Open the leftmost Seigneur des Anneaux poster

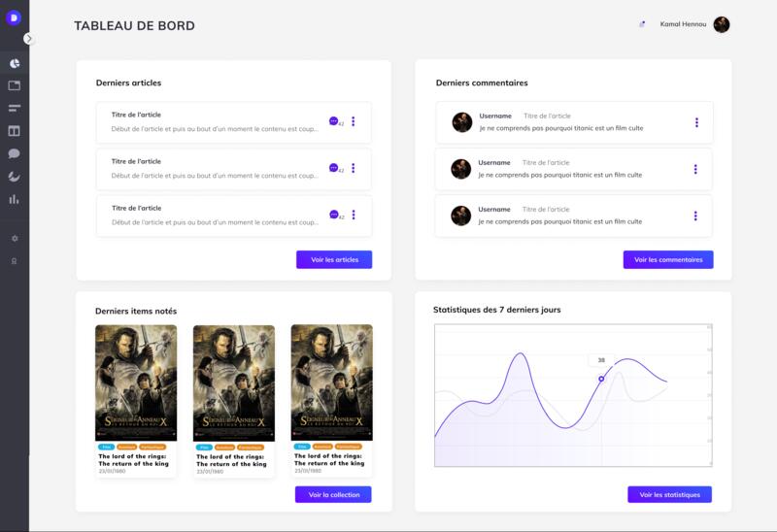coord(136,382)
